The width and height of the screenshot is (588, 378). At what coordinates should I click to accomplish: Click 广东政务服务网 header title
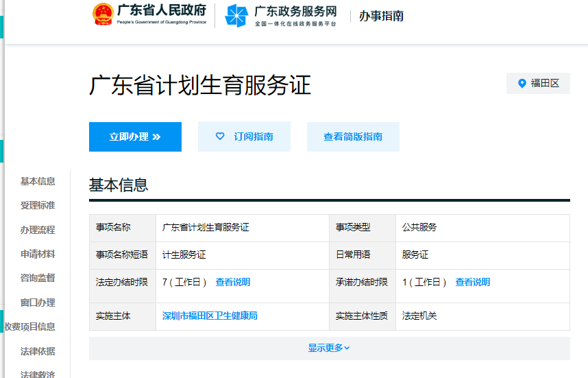click(x=295, y=11)
